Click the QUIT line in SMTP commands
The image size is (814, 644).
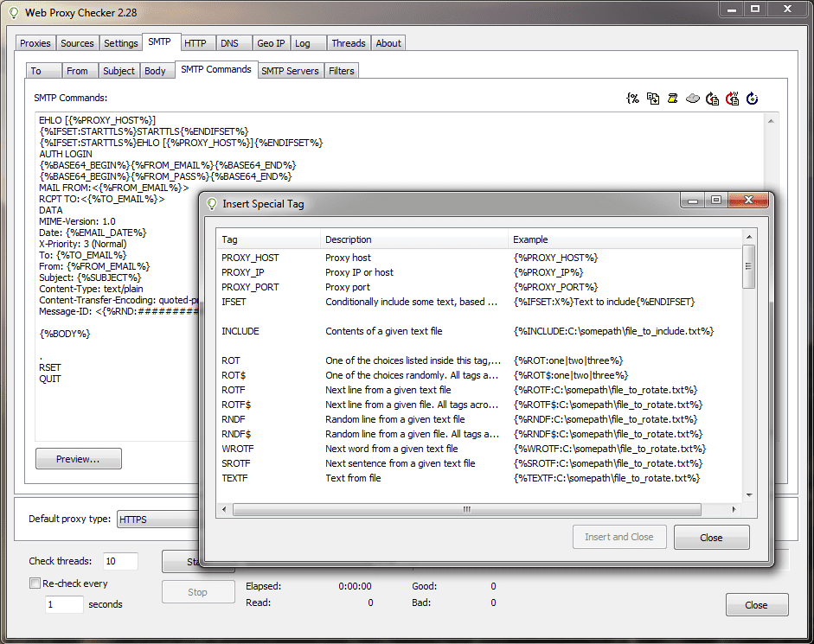(50, 379)
